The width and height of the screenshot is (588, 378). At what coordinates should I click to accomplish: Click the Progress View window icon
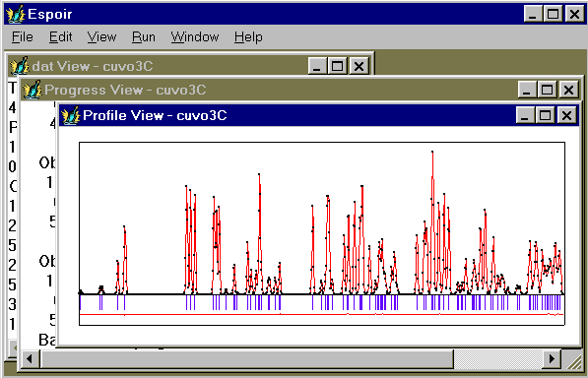[32, 90]
